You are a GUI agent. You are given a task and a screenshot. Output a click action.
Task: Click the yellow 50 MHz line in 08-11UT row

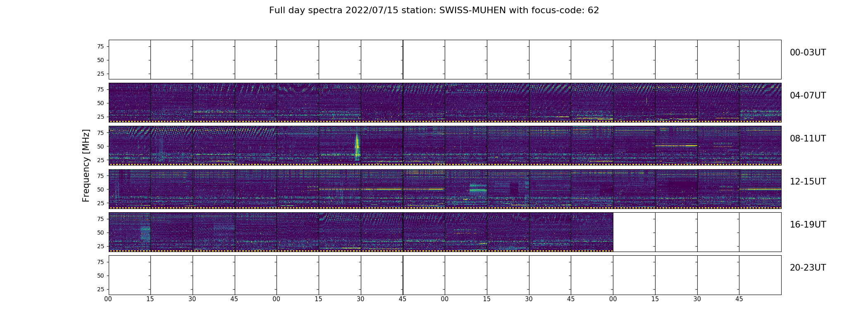tap(676, 146)
